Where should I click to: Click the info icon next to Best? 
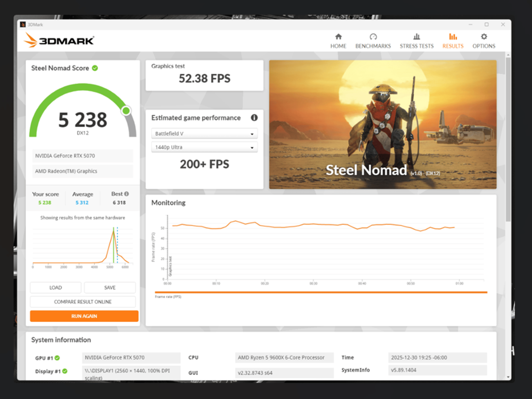[x=127, y=194]
